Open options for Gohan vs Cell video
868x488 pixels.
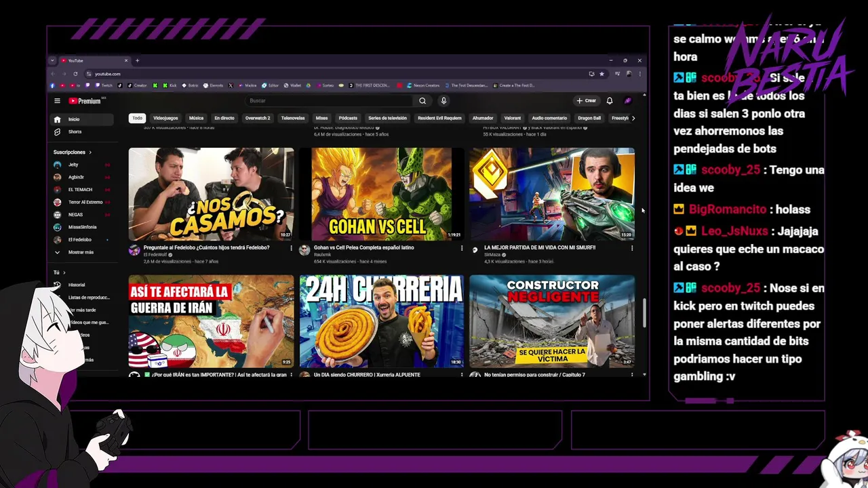462,248
